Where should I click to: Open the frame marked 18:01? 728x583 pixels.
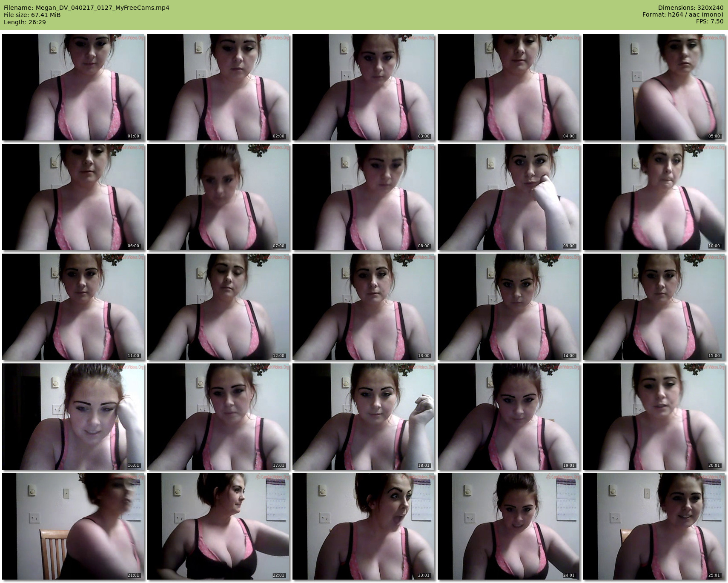[x=364, y=417]
